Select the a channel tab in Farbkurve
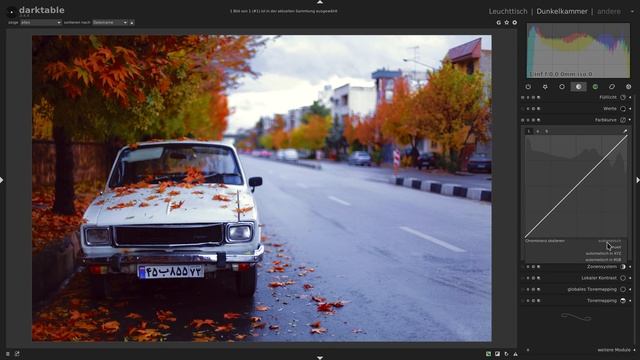Image resolution: width=640 pixels, height=360 pixels. point(538,131)
